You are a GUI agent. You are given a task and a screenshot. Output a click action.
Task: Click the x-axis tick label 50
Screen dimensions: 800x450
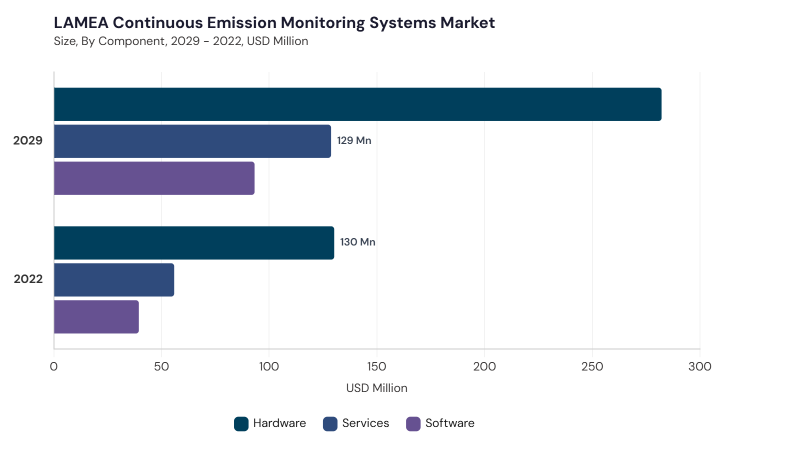pos(161,367)
